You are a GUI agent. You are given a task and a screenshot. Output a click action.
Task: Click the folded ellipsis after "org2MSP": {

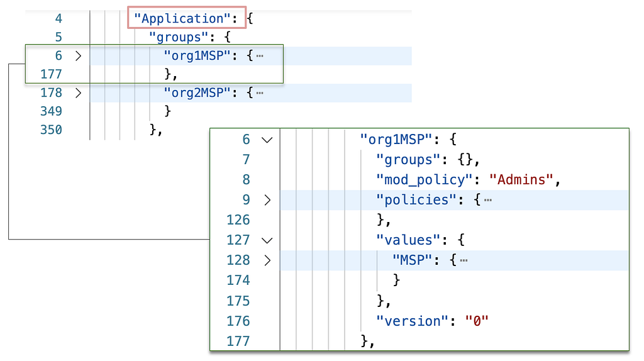[x=260, y=93]
